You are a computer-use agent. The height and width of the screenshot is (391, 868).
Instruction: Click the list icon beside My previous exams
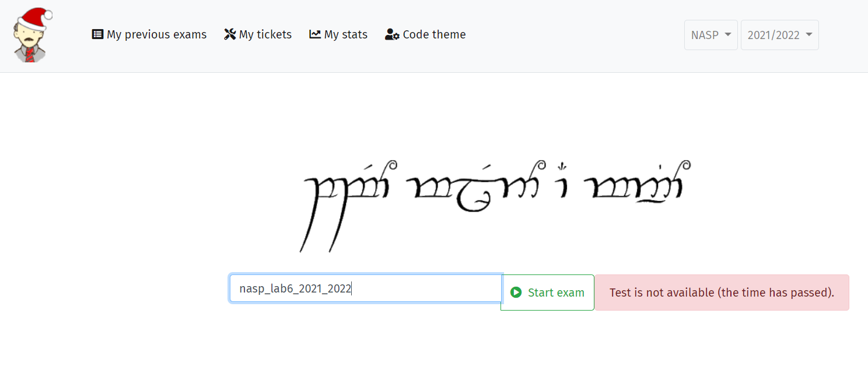coord(97,34)
